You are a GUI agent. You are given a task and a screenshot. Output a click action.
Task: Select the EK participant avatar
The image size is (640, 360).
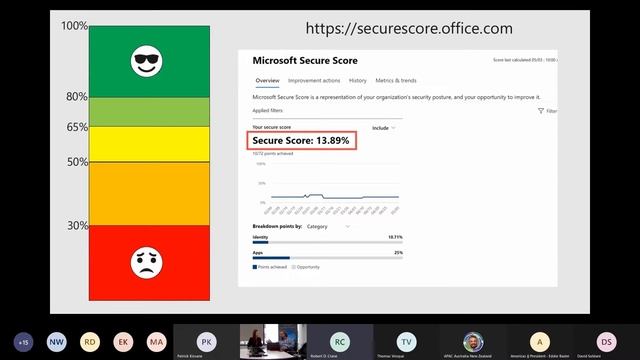(x=123, y=342)
